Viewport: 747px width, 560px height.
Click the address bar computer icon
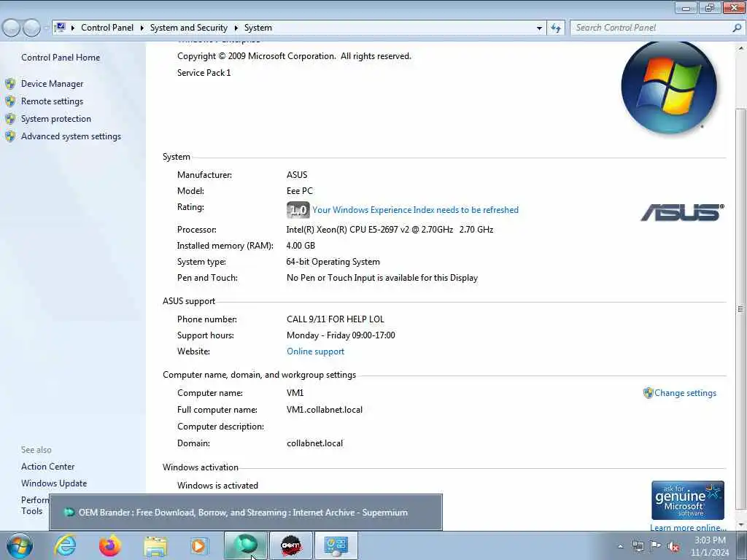click(60, 27)
